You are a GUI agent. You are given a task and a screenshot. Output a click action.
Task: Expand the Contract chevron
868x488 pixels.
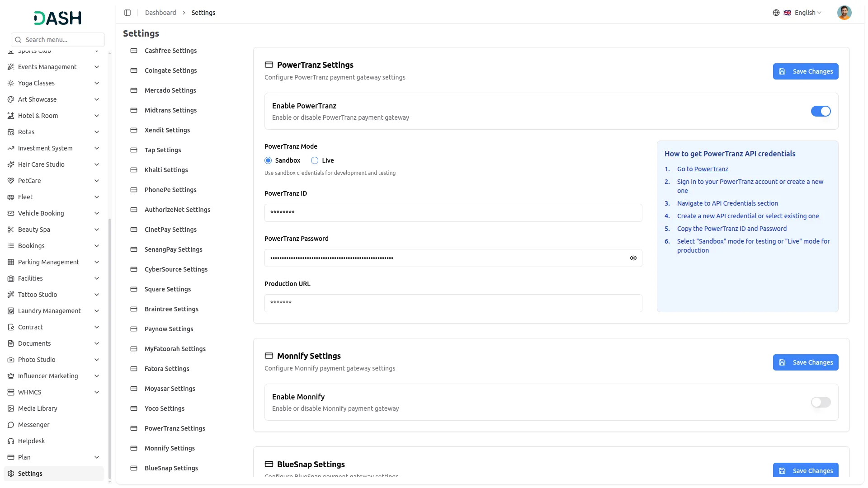tap(97, 327)
